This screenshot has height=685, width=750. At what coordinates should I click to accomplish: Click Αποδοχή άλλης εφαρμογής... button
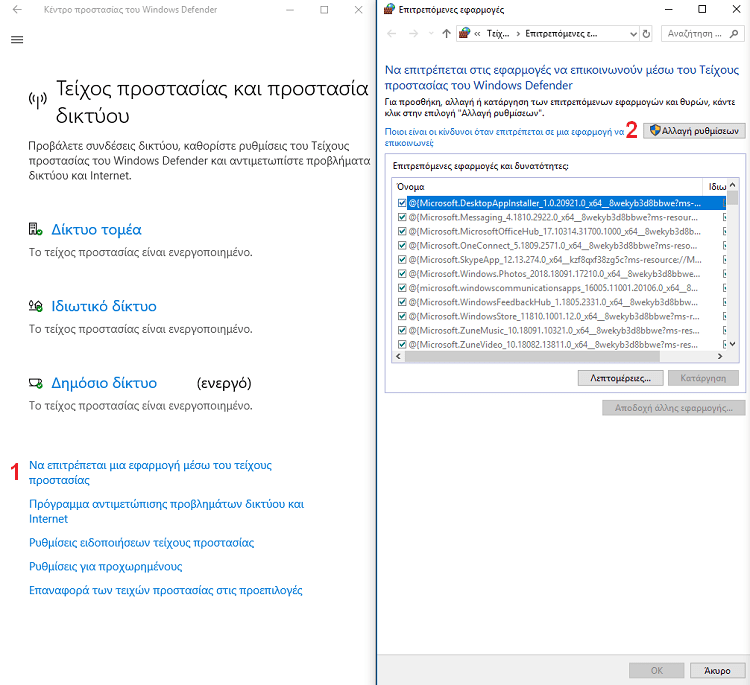(x=673, y=408)
